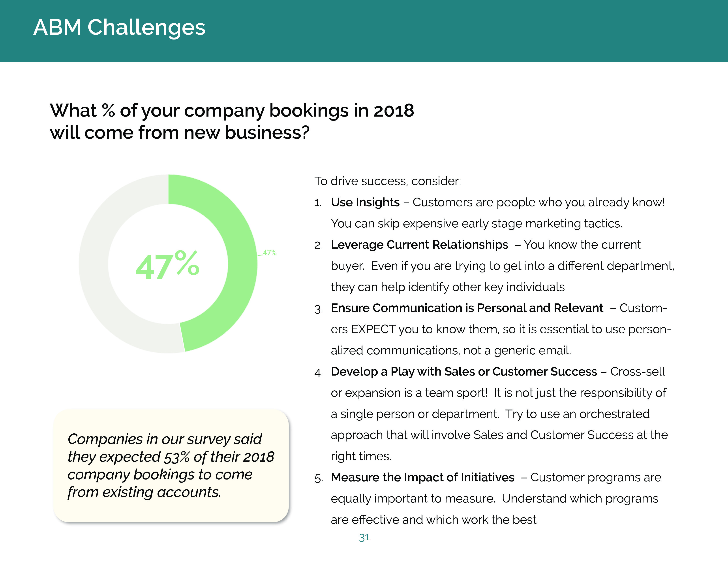Click the list number "1." before Use Insights
The width and height of the screenshot is (728, 563).
point(318,203)
